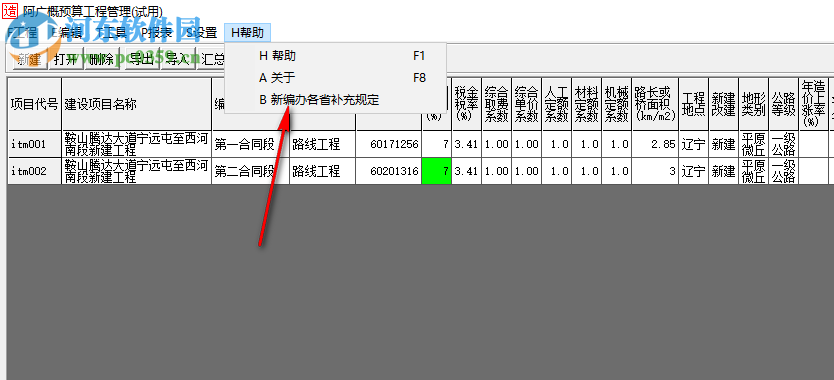834x380 pixels.
Task: Click 人工定额系数 column header
Action: [x=556, y=104]
